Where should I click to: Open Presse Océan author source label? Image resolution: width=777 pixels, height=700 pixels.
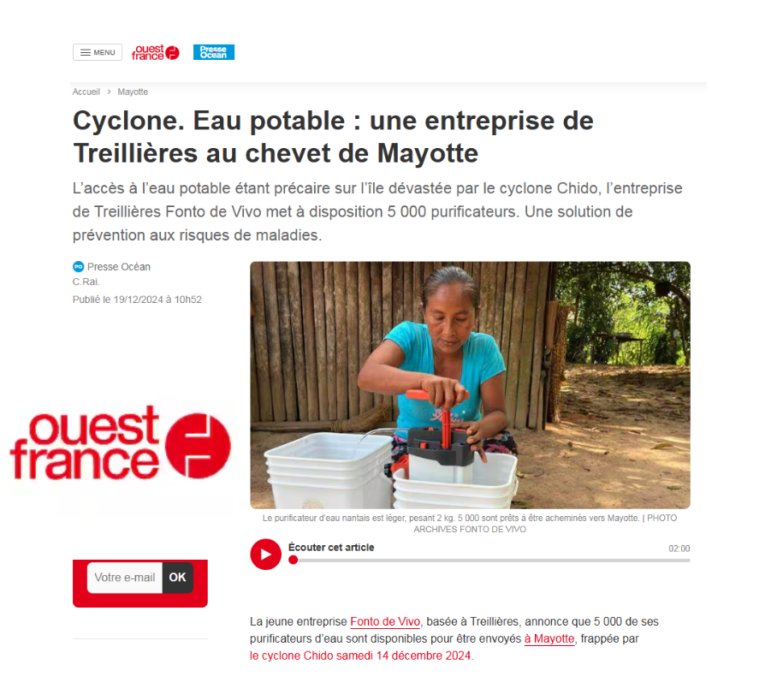coord(119,266)
